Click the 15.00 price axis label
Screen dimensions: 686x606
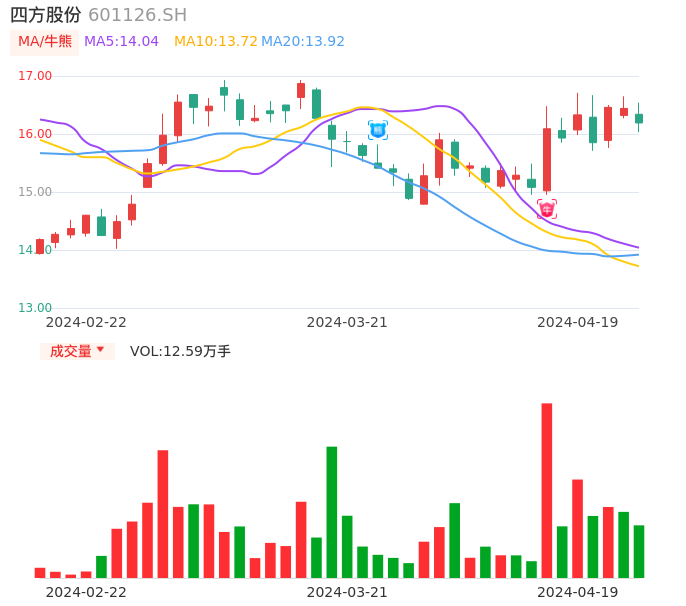35,192
